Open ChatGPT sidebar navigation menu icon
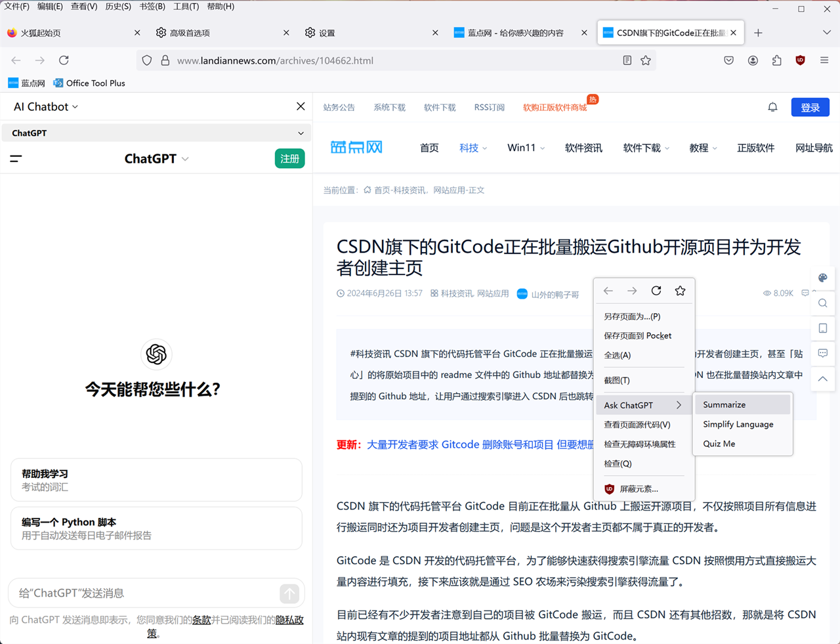 pos(16,158)
